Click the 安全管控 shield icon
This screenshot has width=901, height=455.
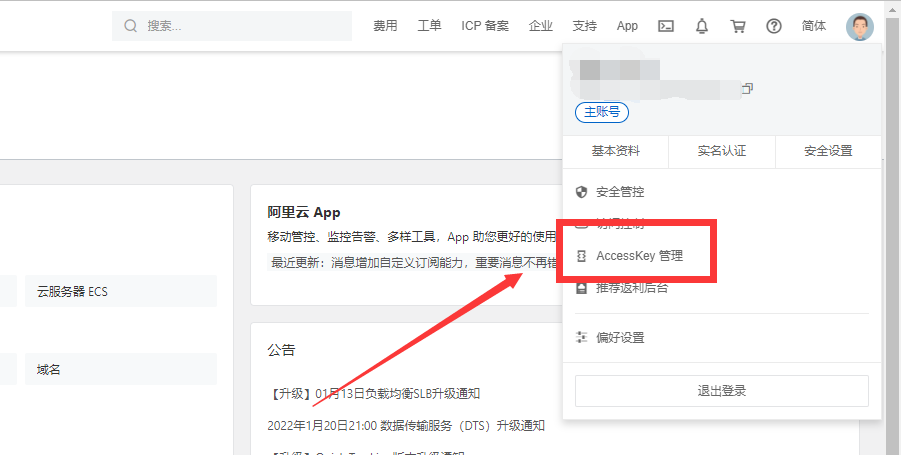pos(582,192)
